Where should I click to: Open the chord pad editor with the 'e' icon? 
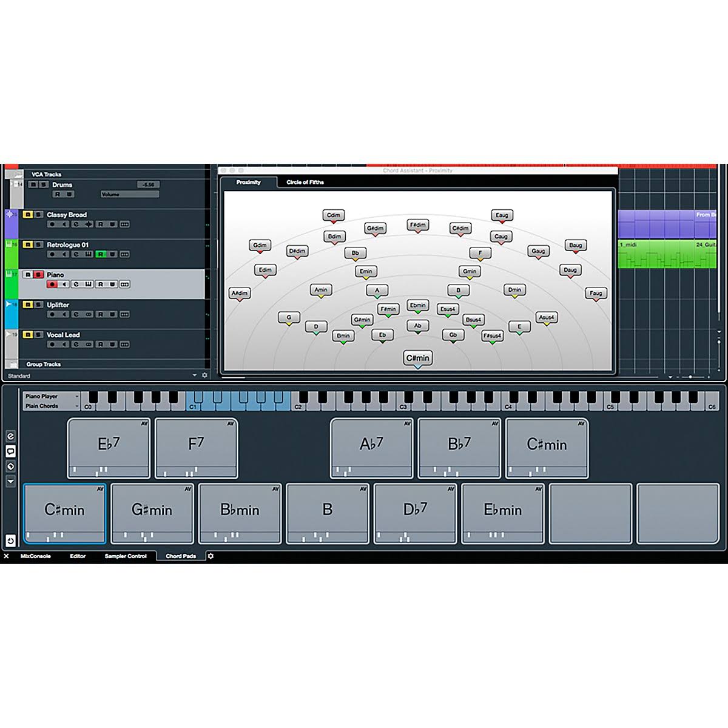(10, 436)
